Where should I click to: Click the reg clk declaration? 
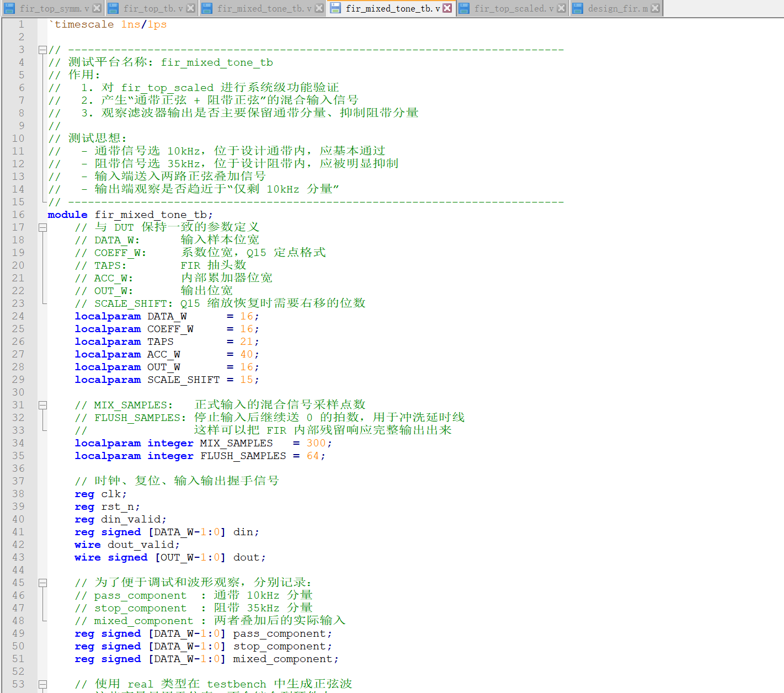100,494
